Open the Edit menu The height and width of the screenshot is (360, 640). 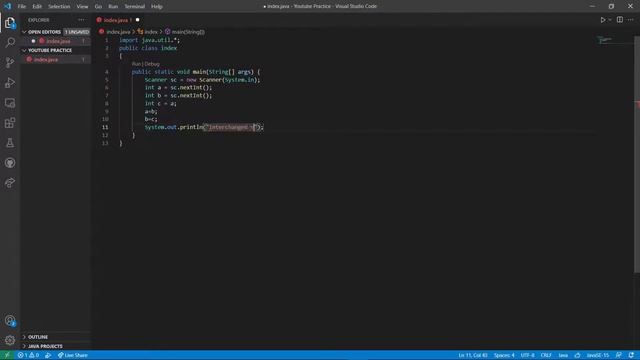pyautogui.click(x=37, y=6)
